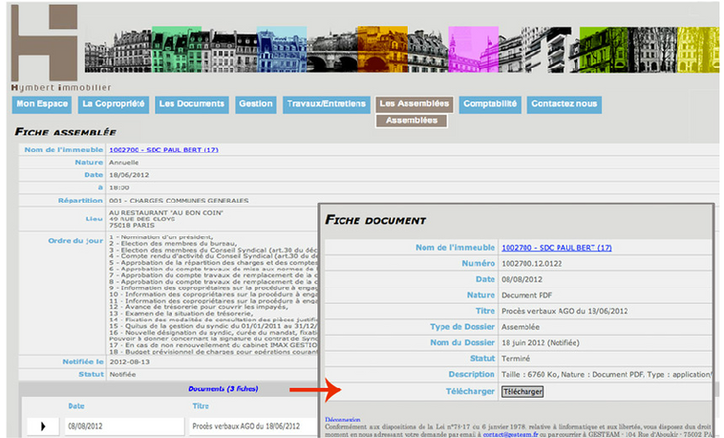Open the Contactez nous menu
The image size is (724, 438).
pyautogui.click(x=564, y=104)
